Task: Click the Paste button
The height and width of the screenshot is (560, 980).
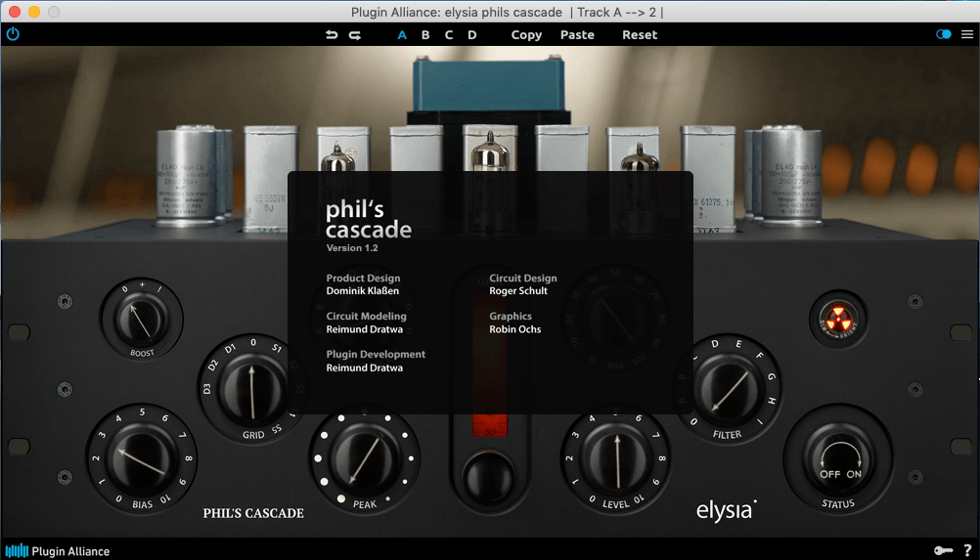Action: coord(577,35)
